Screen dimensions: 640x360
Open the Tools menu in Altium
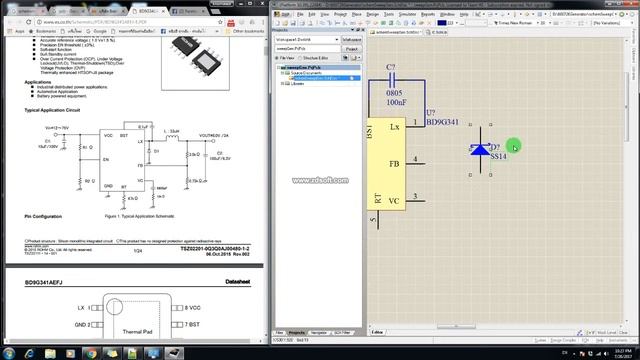coord(389,14)
